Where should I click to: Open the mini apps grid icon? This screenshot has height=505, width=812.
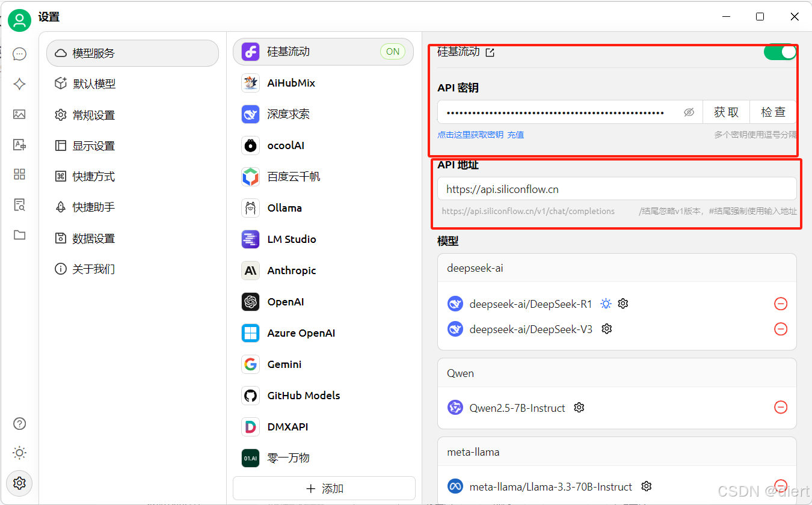pos(19,174)
